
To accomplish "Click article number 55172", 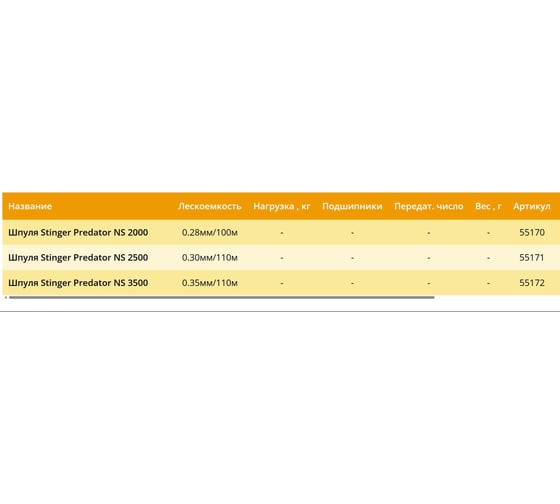I will pyautogui.click(x=532, y=283).
